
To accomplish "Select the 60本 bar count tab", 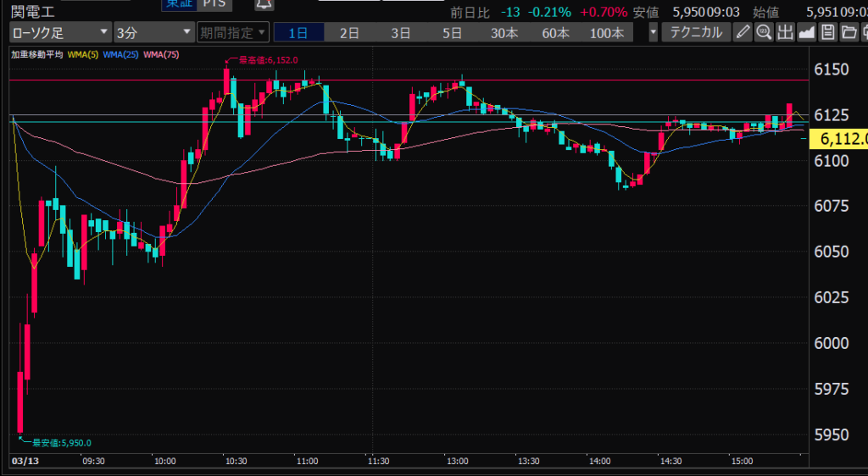I will pyautogui.click(x=555, y=33).
